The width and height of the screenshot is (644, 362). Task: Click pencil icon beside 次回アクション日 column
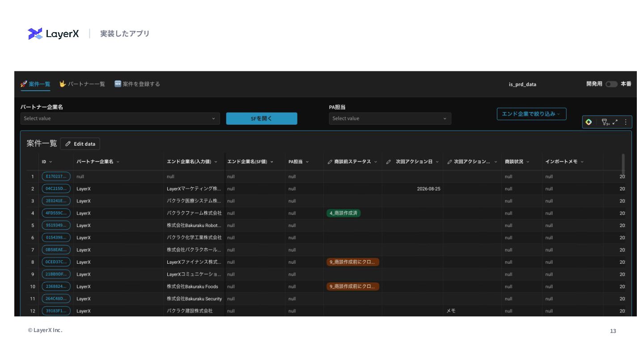(x=388, y=162)
